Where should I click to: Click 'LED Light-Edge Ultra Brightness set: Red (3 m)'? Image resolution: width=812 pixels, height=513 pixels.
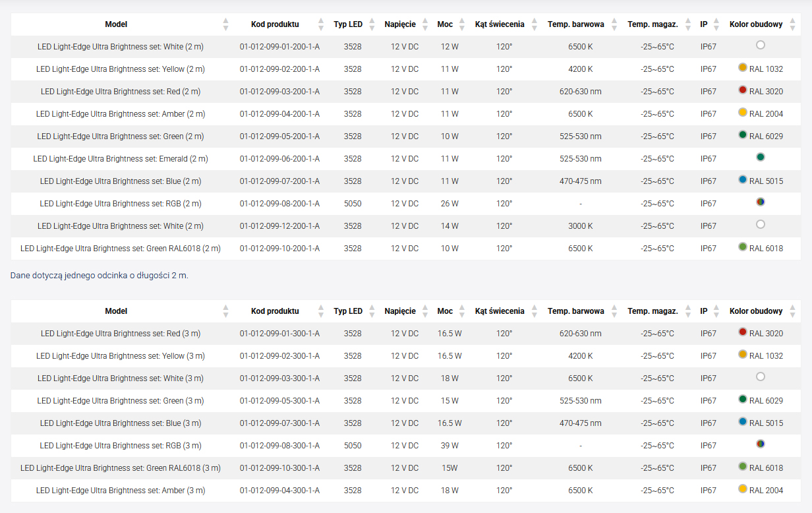(121, 334)
